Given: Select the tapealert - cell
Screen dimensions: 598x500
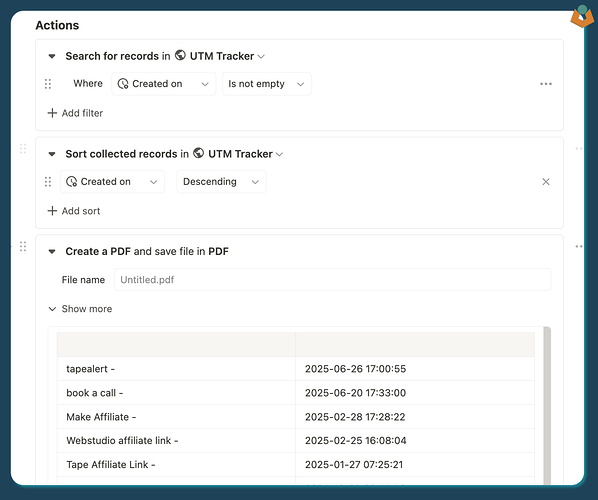Looking at the screenshot, I should point(176,369).
